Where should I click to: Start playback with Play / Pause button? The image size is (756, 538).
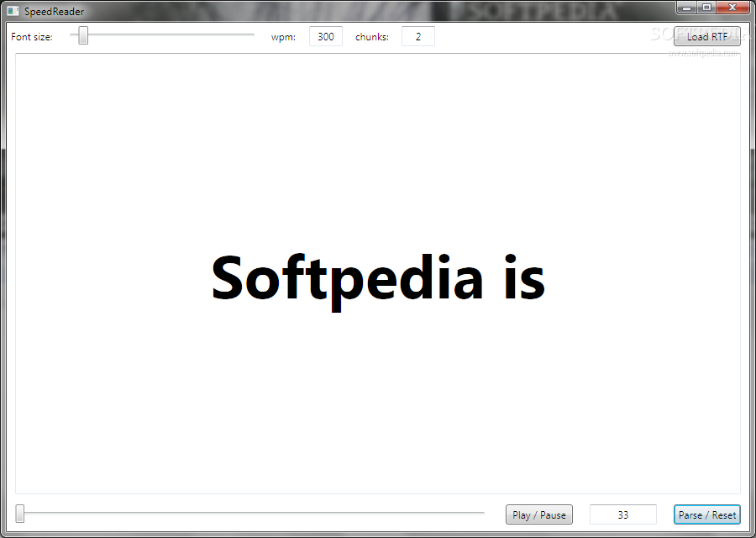point(539,514)
